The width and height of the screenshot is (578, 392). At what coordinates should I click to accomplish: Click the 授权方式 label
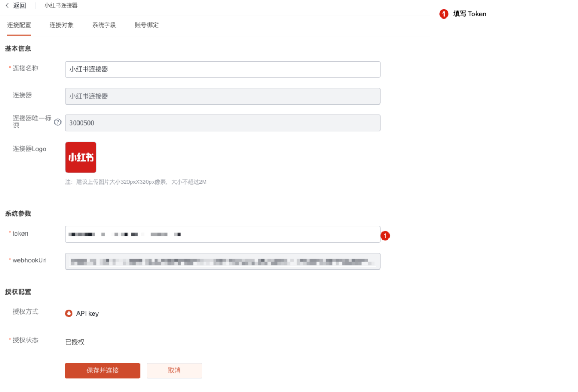coord(25,311)
